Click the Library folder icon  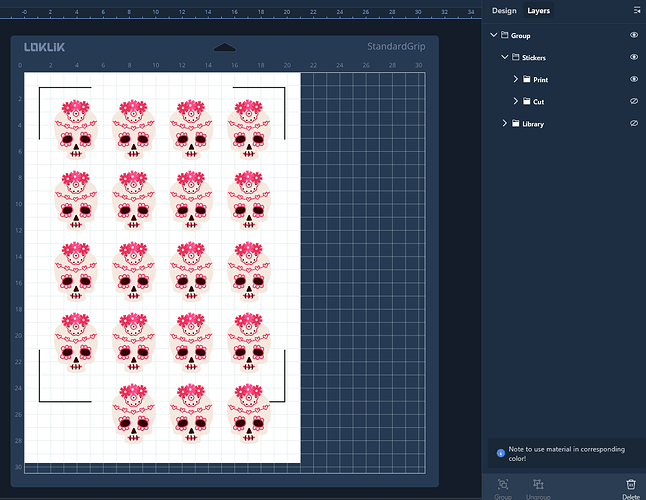[515, 124]
